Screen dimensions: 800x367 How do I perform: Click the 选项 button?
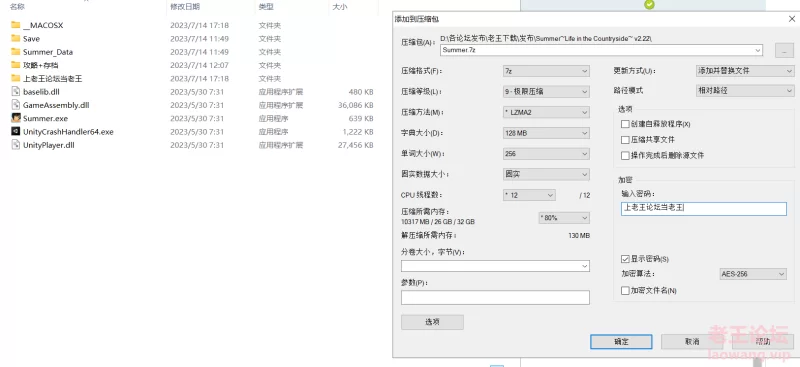(432, 322)
